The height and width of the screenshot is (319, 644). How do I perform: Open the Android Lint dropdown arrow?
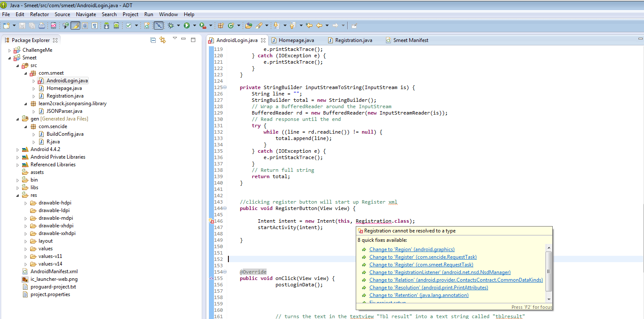coord(136,26)
